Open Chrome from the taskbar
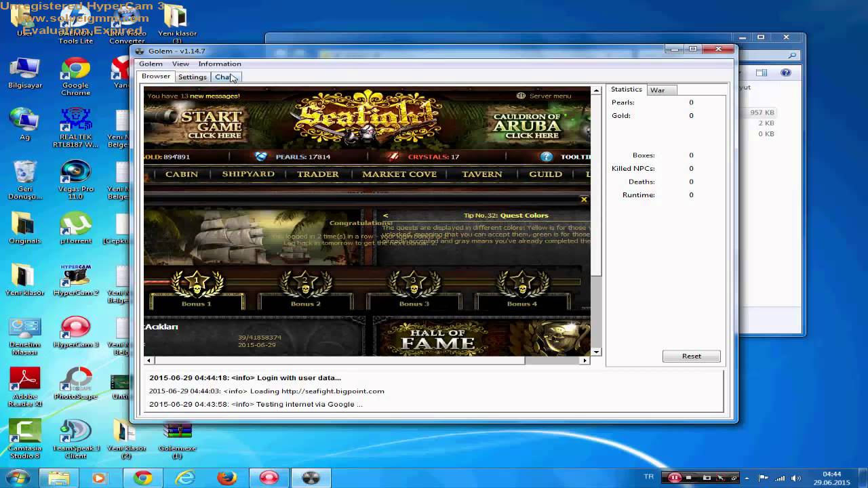The width and height of the screenshot is (868, 488). click(x=142, y=478)
